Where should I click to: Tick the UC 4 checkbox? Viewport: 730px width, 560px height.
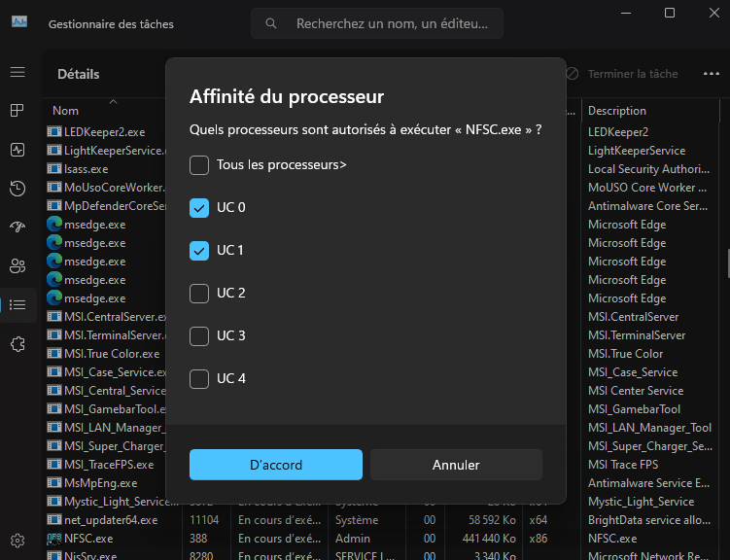[x=199, y=379]
